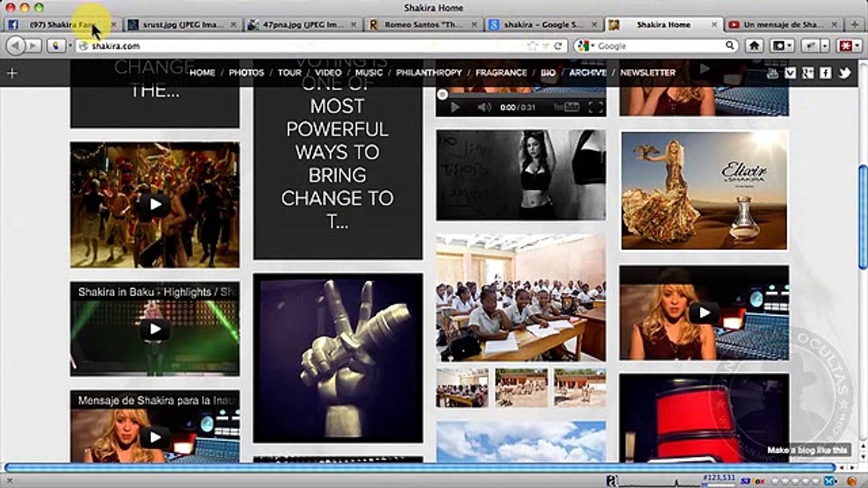Image resolution: width=868 pixels, height=488 pixels.
Task: Switch to the srust.jpg image tab
Action: point(182,24)
